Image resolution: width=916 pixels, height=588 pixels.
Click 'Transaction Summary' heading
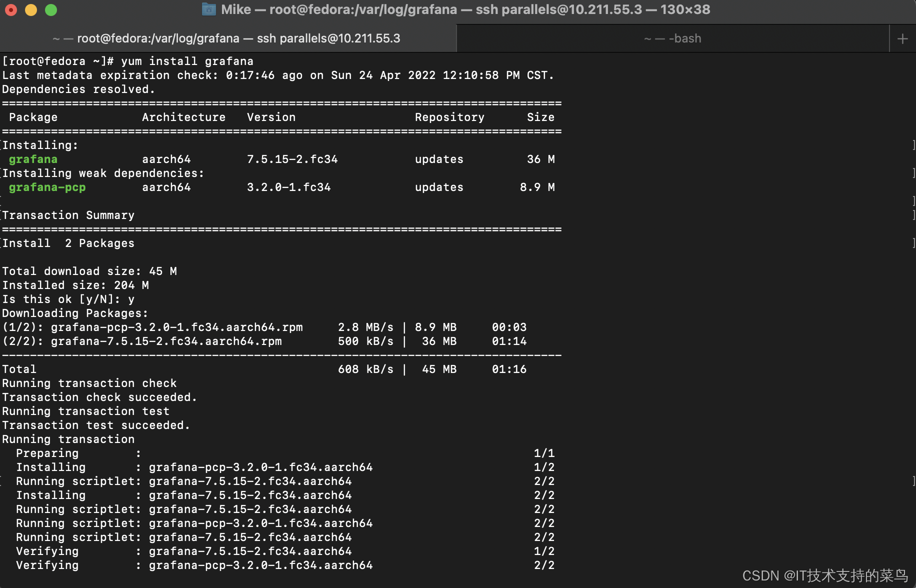click(x=68, y=215)
